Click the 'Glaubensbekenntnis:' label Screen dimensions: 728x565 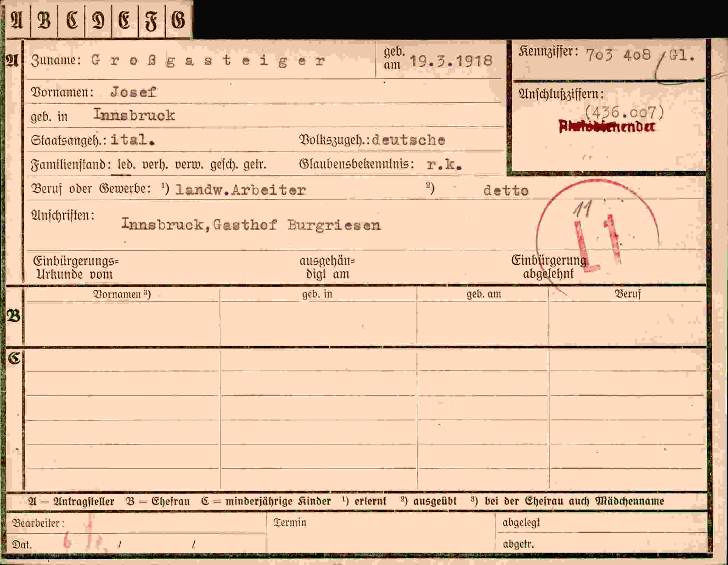[357, 164]
